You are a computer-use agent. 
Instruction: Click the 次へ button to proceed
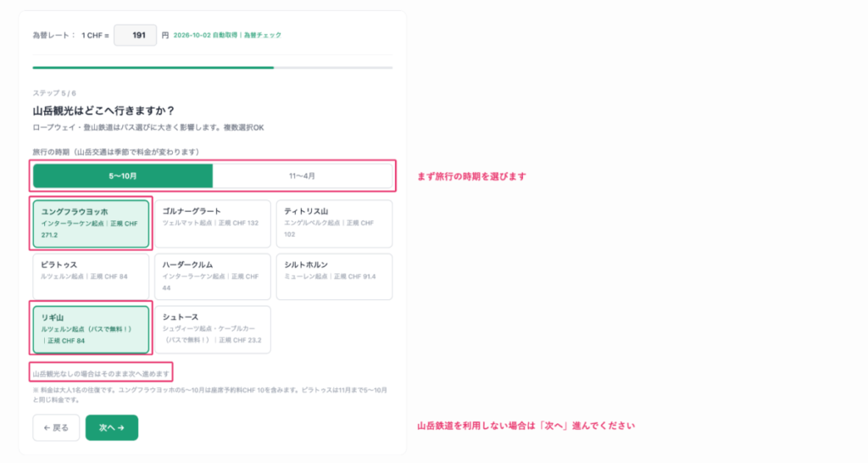tap(112, 427)
